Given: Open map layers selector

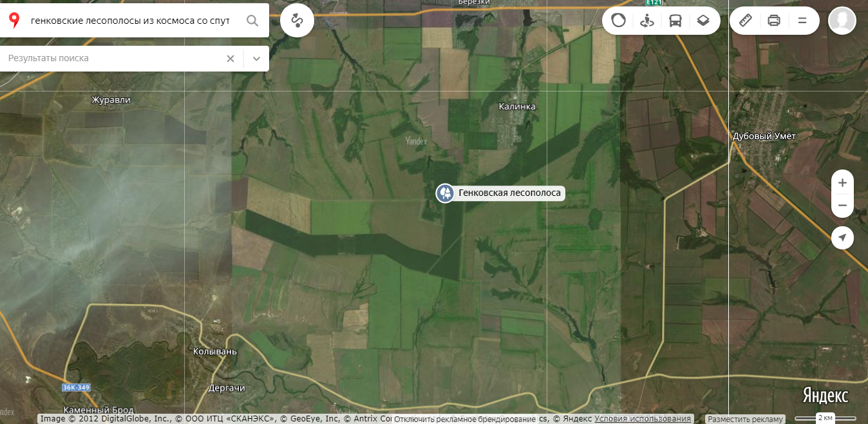Looking at the screenshot, I should [x=703, y=21].
